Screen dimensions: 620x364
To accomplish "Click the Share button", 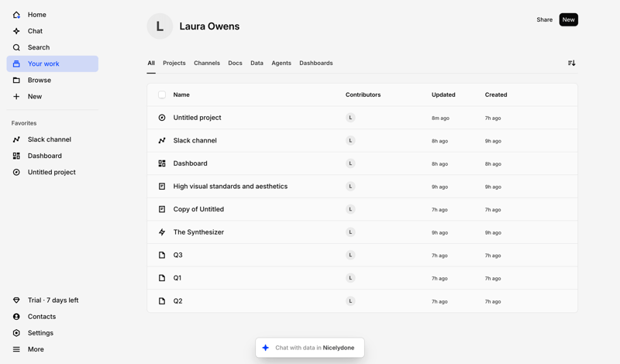I will click(544, 19).
